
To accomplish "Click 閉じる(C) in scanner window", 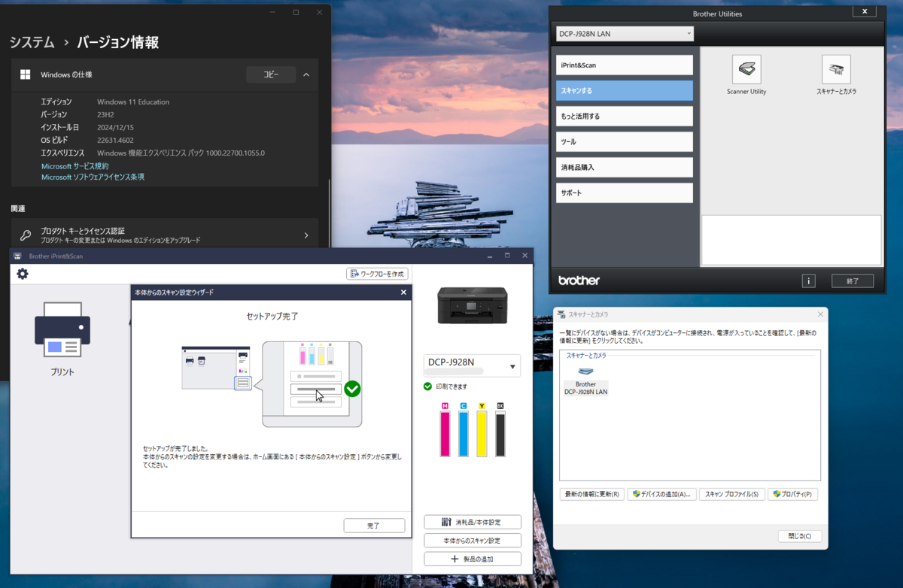I will 800,536.
